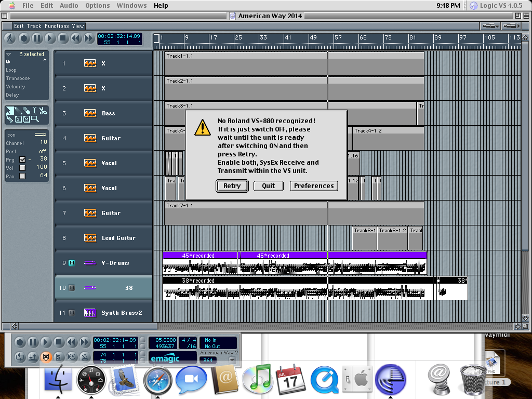Click Stop in the Arrange window transport
Image resolution: width=532 pixels, height=399 pixels.
pos(63,38)
